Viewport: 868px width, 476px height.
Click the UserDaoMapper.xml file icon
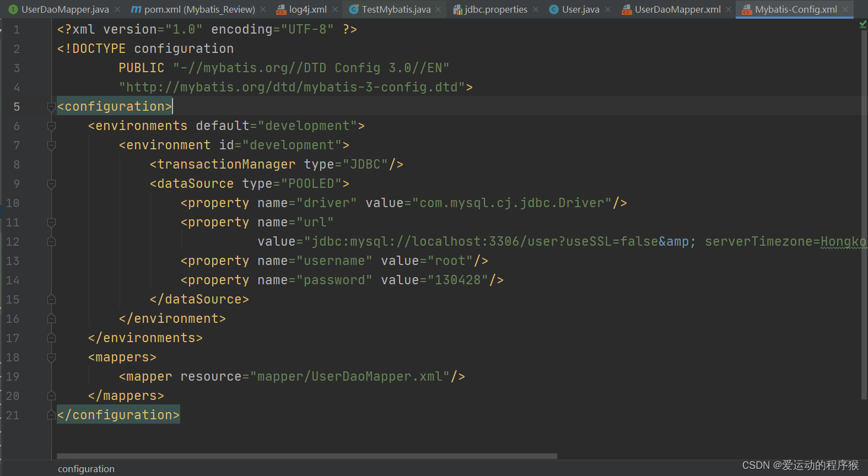coord(627,9)
